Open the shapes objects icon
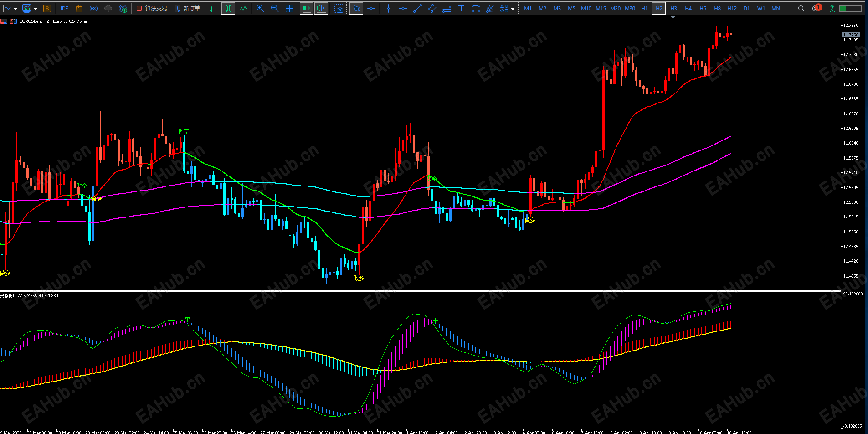The height and width of the screenshot is (434, 868). coord(504,8)
